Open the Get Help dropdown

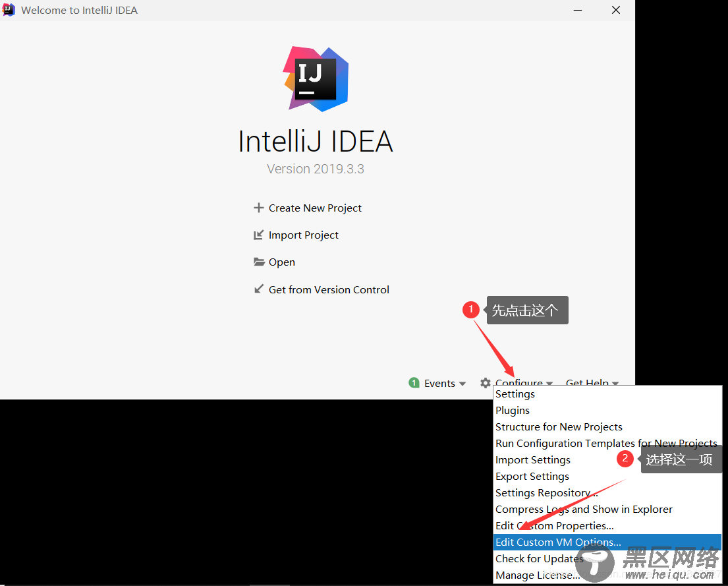coord(592,382)
